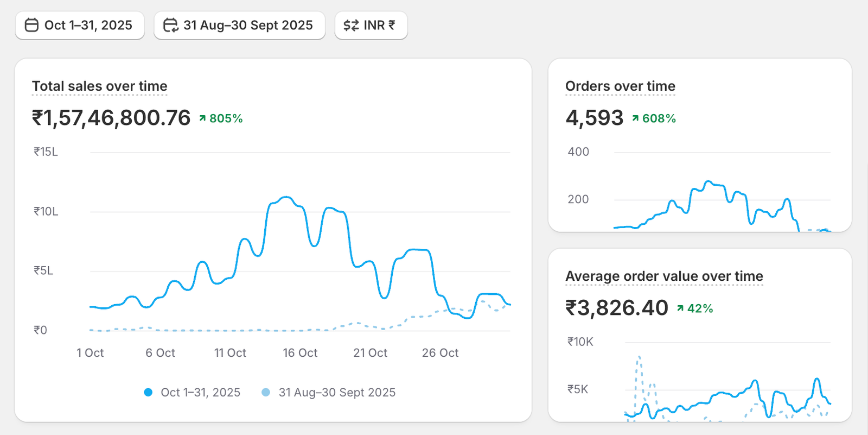Click the currency exchange arrows icon

click(351, 26)
